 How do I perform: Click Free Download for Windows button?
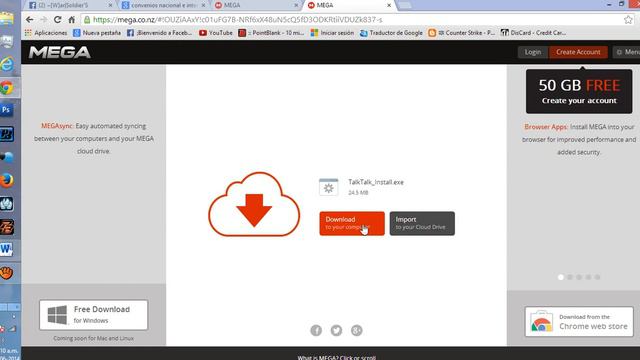pyautogui.click(x=93, y=315)
